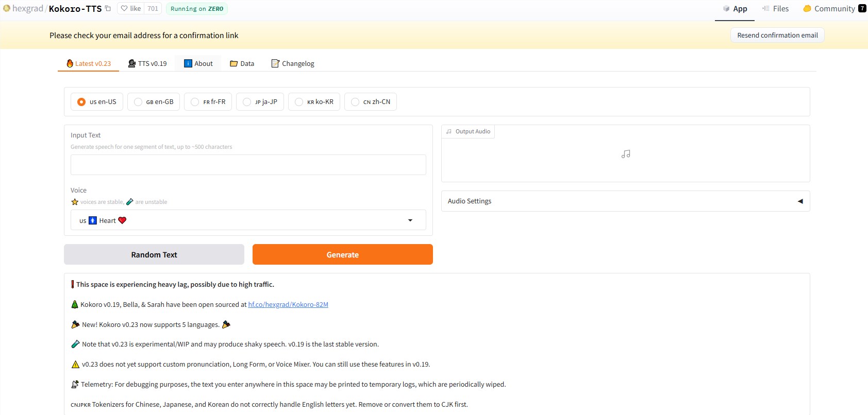The width and height of the screenshot is (868, 415).
Task: Open the Voice dropdown showing Heart
Action: [x=248, y=220]
